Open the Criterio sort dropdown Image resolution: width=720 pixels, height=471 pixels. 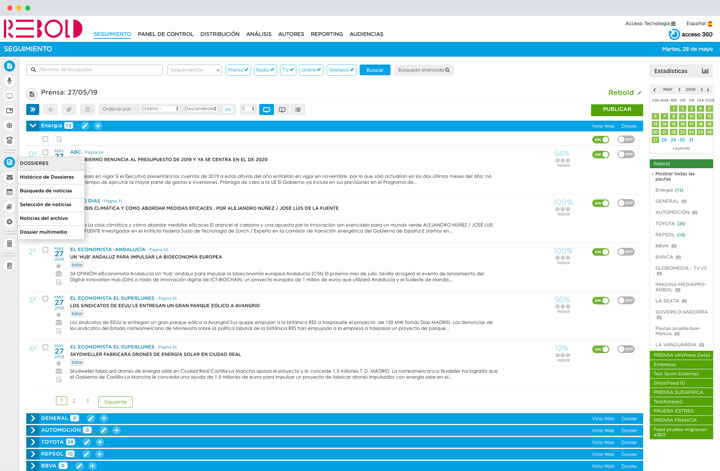coord(159,109)
